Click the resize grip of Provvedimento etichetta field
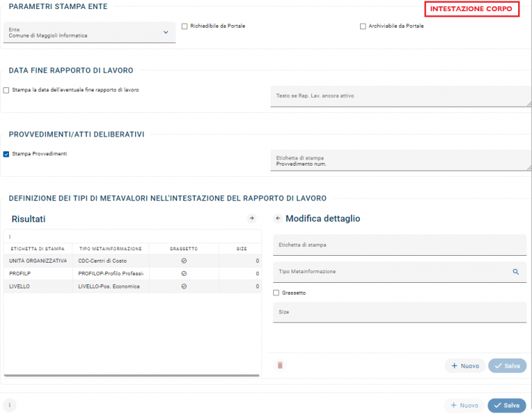Screen dimensions: 532x416 click(x=529, y=168)
